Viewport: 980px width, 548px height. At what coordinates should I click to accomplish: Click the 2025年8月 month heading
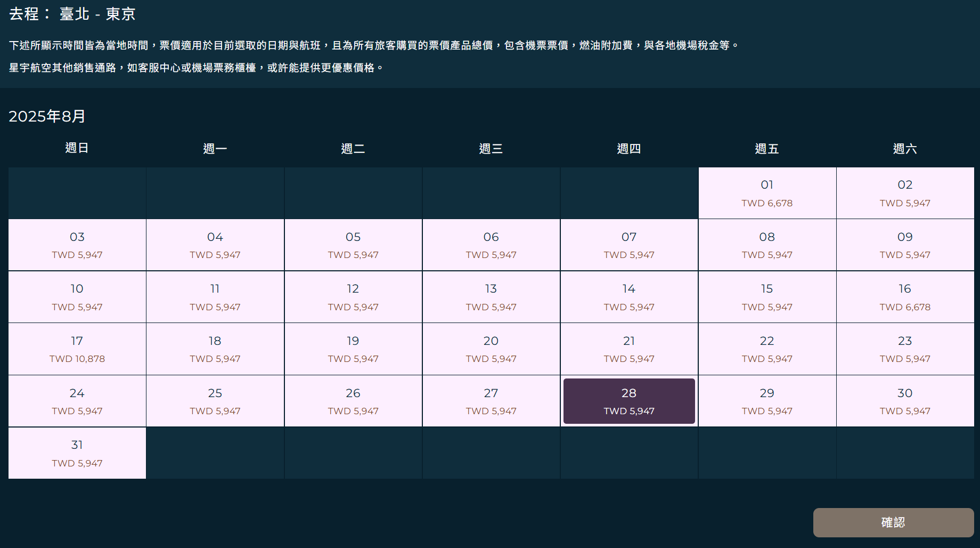(47, 116)
